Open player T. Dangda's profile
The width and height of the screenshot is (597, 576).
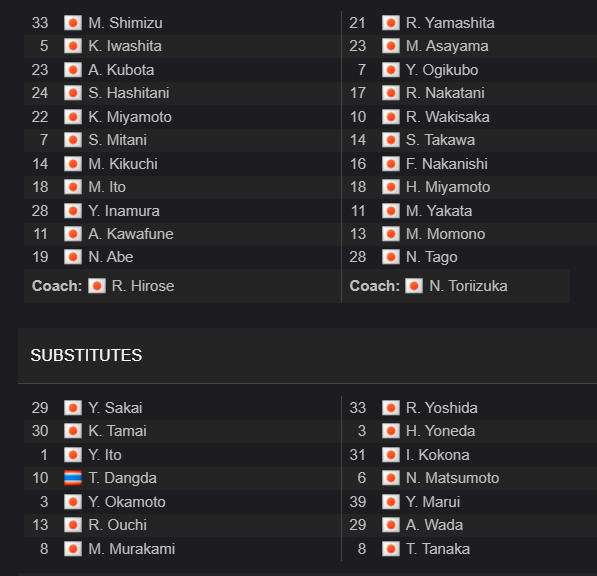coord(122,478)
